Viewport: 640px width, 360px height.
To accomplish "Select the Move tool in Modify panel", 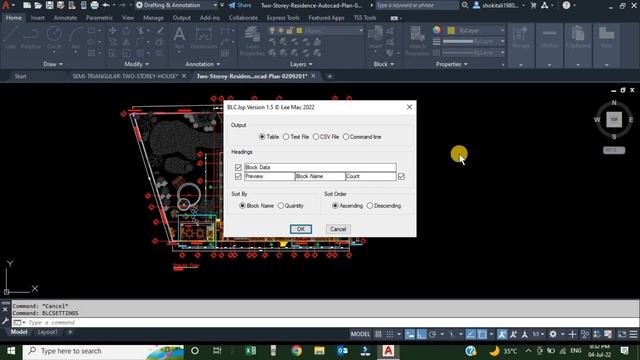I will pos(113,31).
